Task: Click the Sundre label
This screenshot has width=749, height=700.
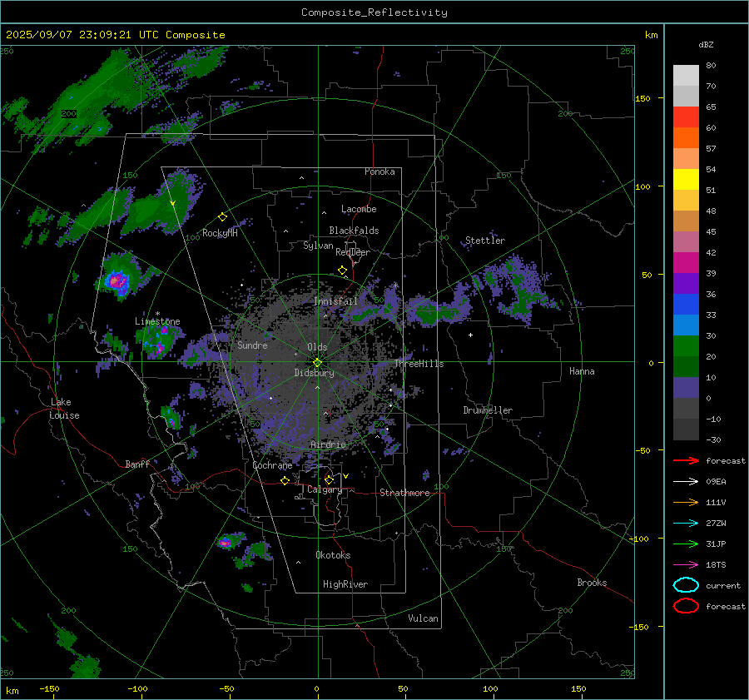Action: click(252, 345)
